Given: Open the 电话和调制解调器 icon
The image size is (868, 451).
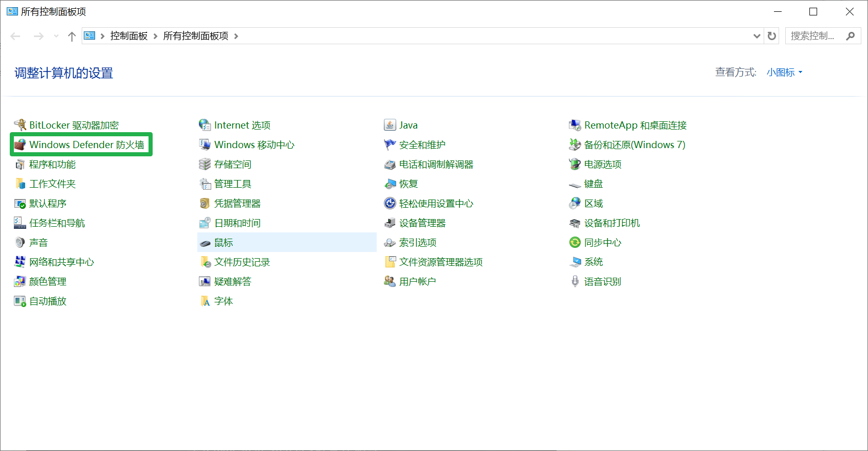Looking at the screenshot, I should coord(390,164).
